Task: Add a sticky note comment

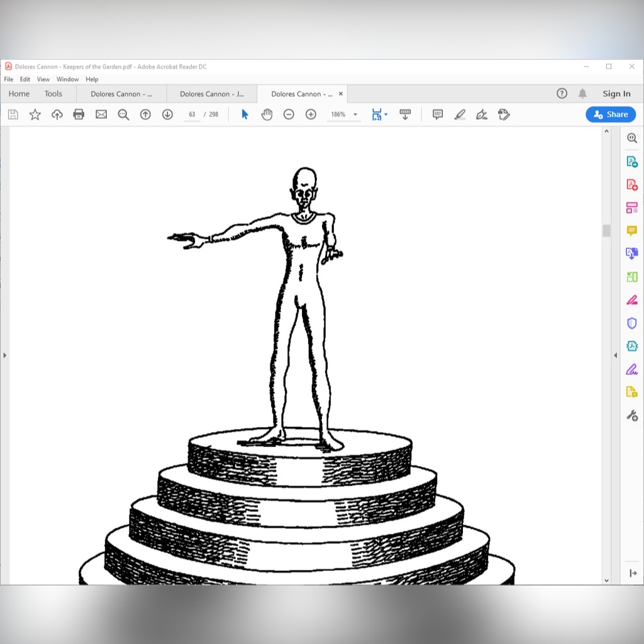Action: (x=438, y=114)
